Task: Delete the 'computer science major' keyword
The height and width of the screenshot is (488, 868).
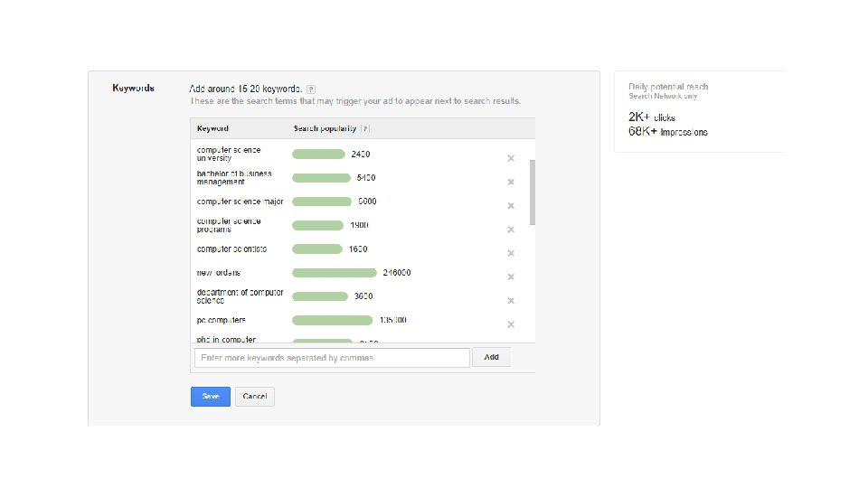Action: pyautogui.click(x=511, y=205)
